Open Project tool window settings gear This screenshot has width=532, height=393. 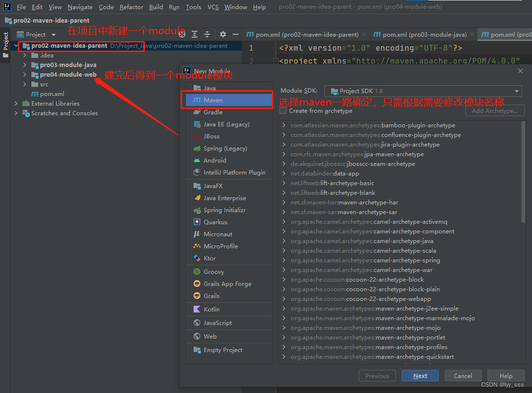pos(223,34)
